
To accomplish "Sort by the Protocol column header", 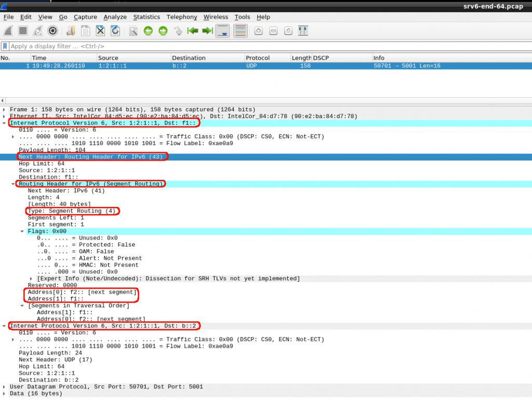I will pos(268,58).
